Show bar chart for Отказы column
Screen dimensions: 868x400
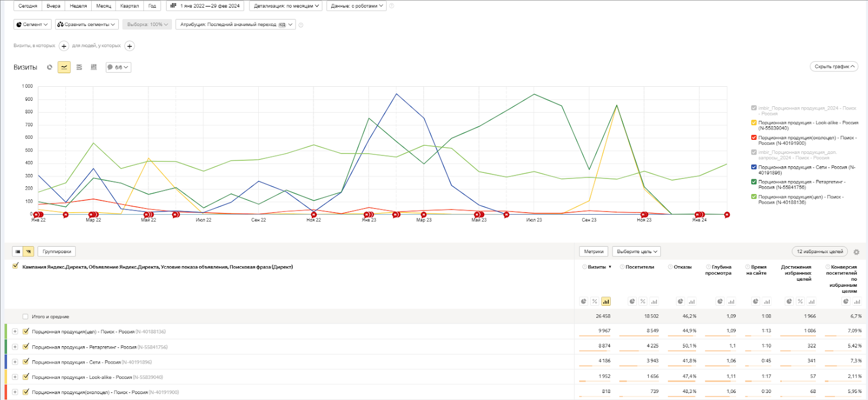tap(692, 301)
